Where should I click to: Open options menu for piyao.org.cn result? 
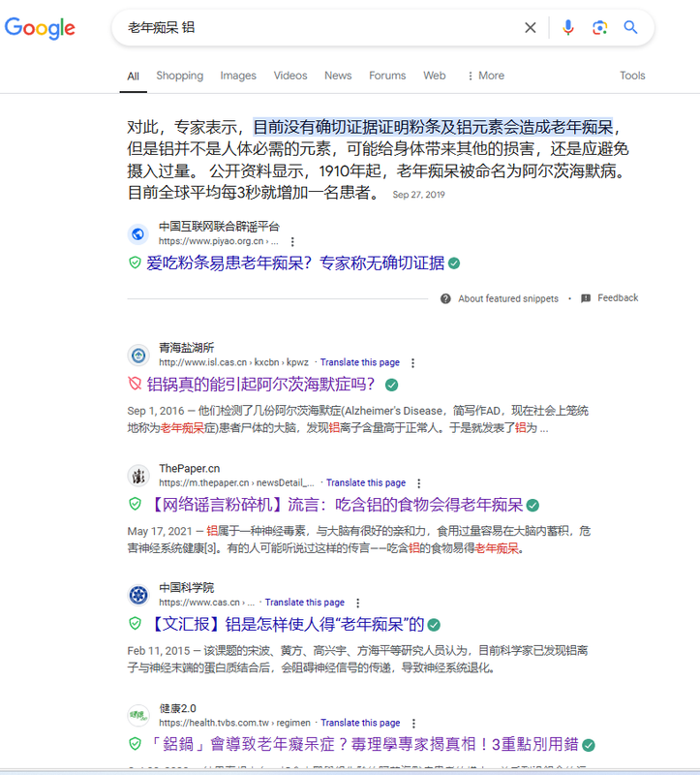[x=292, y=241]
